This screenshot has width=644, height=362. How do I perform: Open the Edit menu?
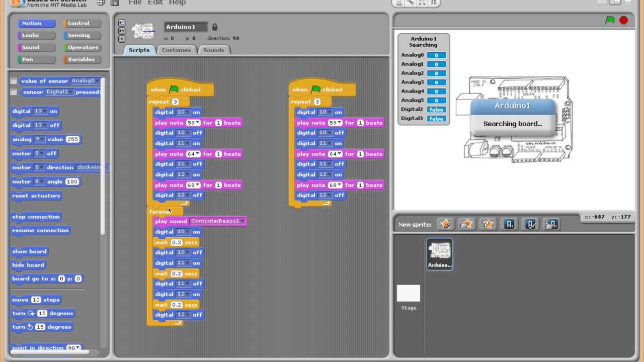click(155, 3)
